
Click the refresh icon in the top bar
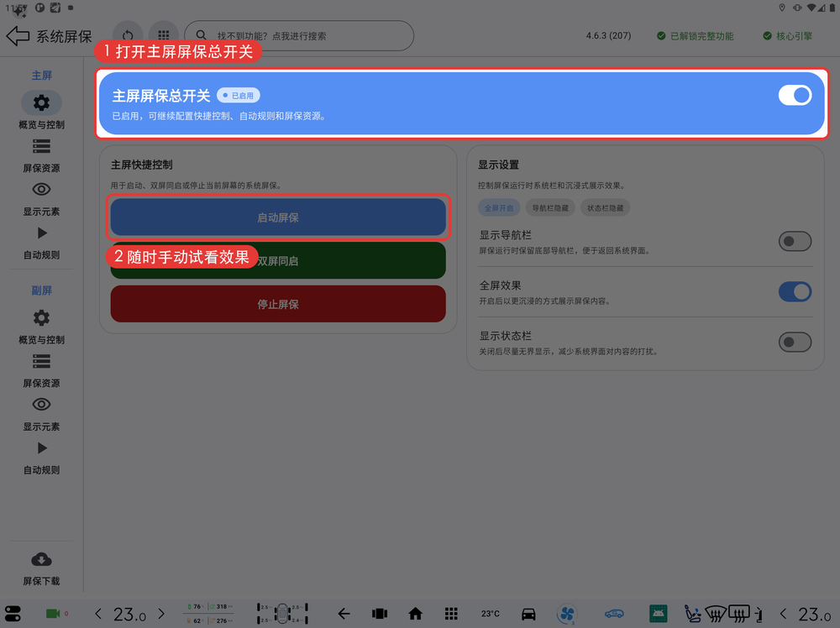pos(128,36)
